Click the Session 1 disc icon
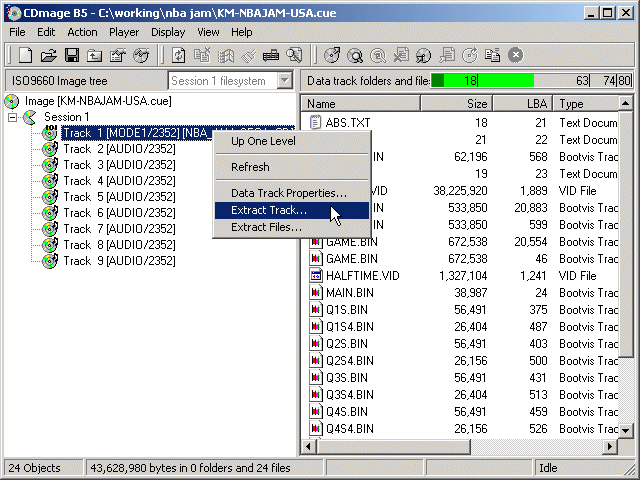Viewport: 640px width, 480px height. coord(30,117)
